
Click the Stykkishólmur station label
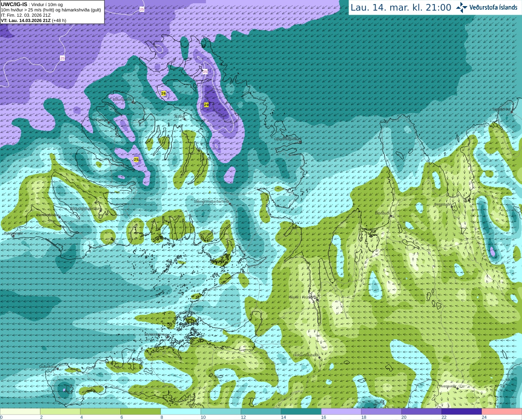156,334
